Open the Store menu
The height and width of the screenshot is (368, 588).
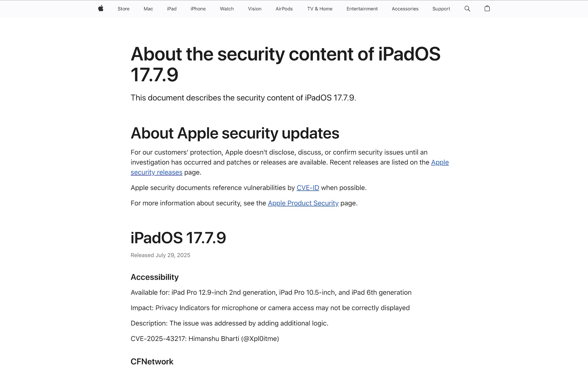[123, 9]
